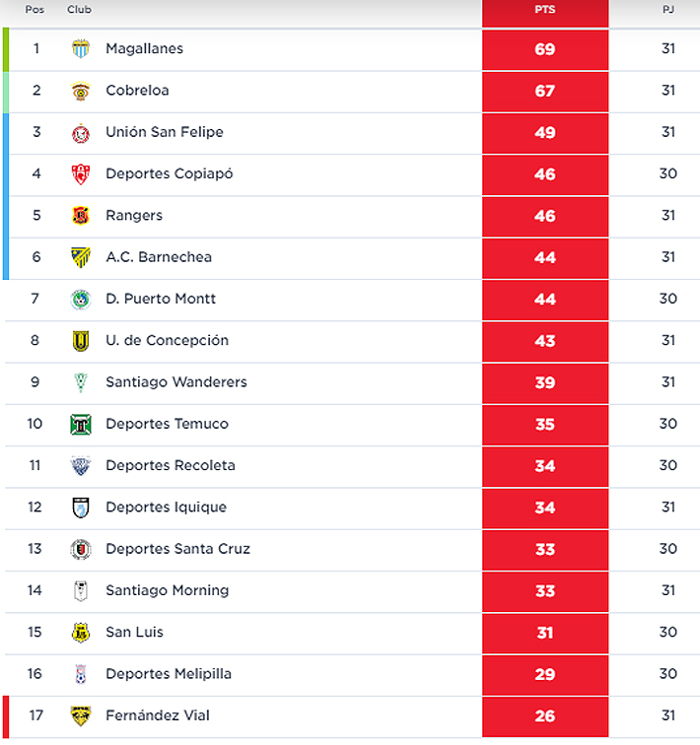Sort table by PJ column header
Image resolution: width=700 pixels, height=745 pixels.
pyautogui.click(x=668, y=10)
